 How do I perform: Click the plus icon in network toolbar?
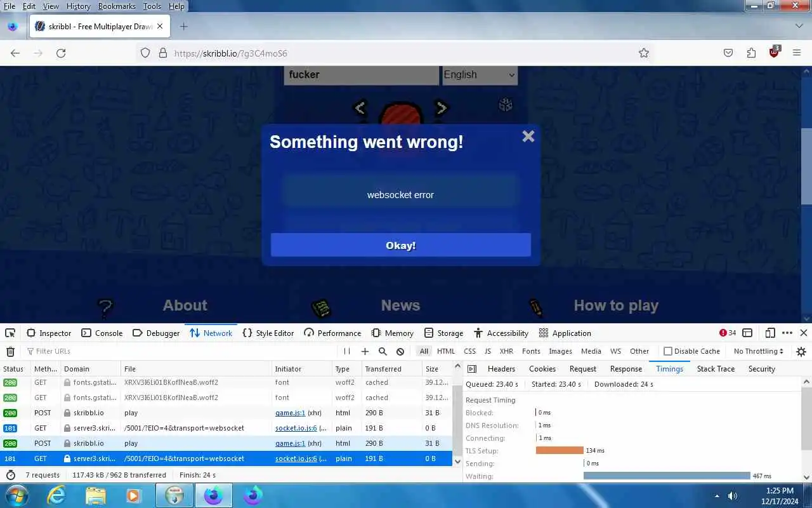point(365,351)
